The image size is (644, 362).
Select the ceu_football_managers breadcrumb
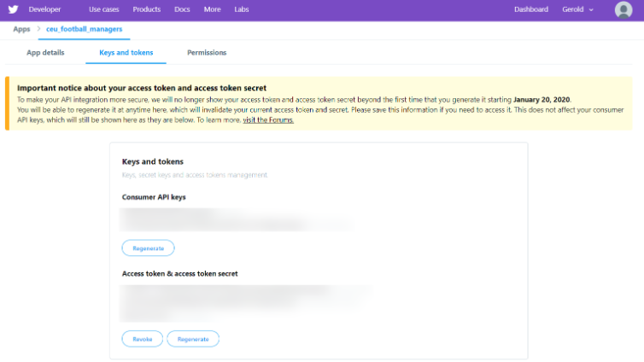click(x=85, y=29)
